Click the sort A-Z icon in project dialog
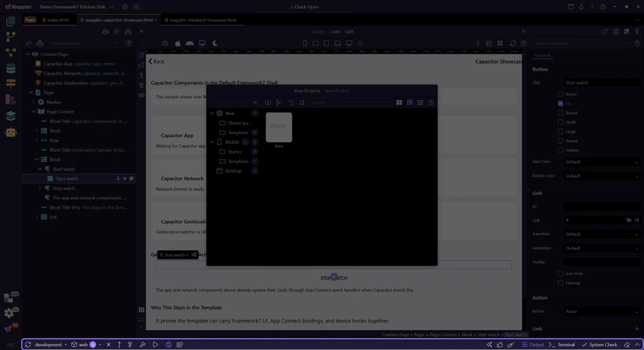The height and width of the screenshot is (350, 644). (302, 102)
